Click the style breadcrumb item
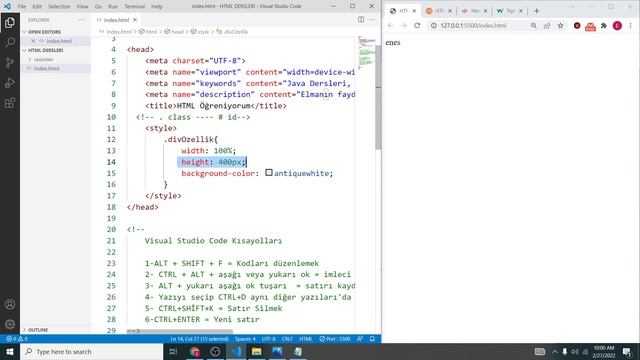This screenshot has width=640, height=360. pyautogui.click(x=200, y=31)
